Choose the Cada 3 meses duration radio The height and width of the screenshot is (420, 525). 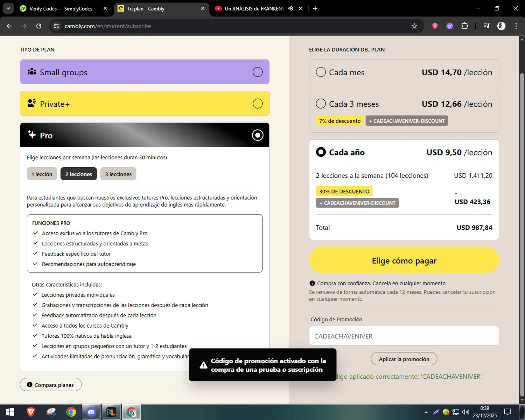point(321,104)
